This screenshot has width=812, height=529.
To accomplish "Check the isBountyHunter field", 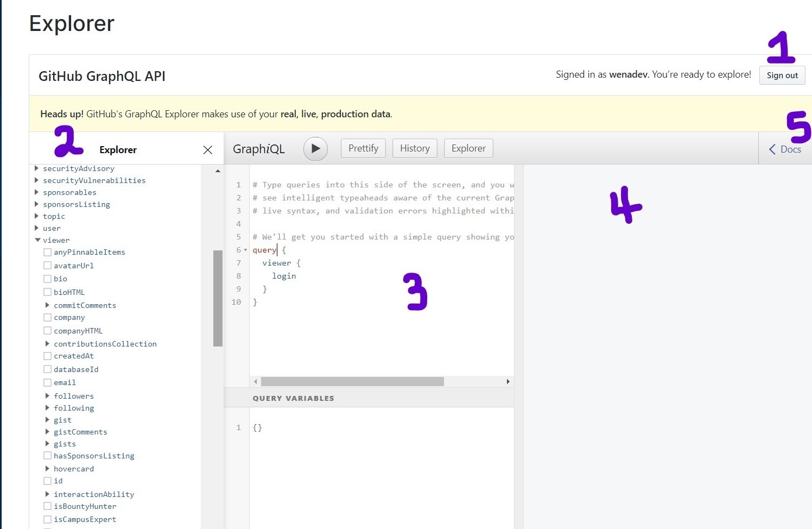I will (x=47, y=506).
